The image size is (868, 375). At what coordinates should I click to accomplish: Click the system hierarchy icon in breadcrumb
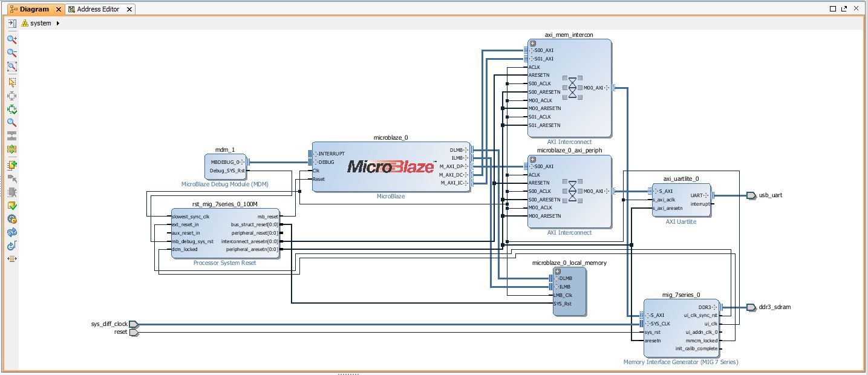click(25, 24)
